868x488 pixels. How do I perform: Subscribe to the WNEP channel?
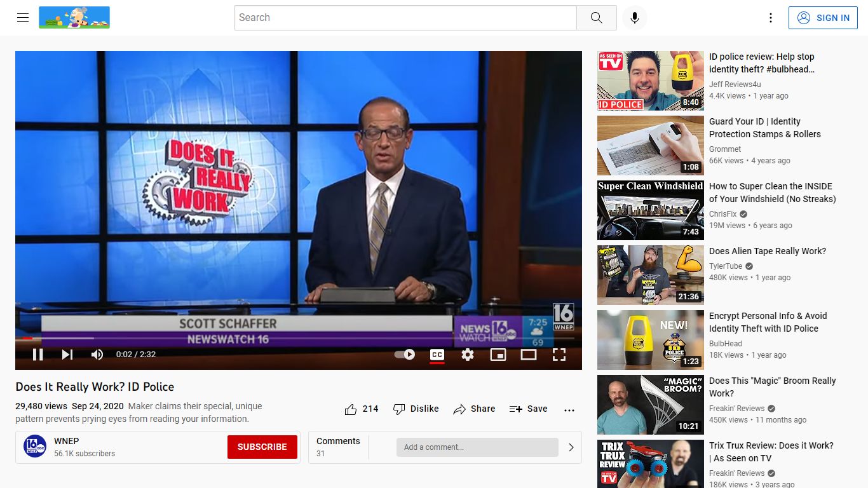coord(262,447)
